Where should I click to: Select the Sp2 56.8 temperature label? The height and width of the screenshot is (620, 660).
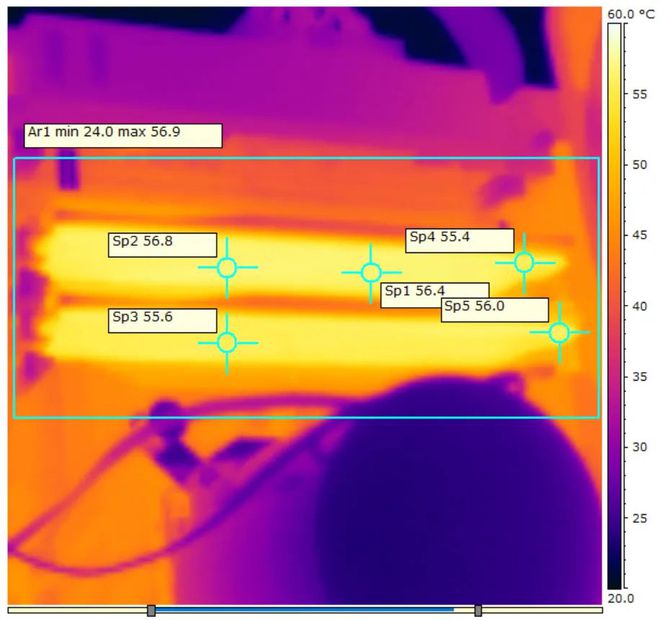click(x=162, y=244)
